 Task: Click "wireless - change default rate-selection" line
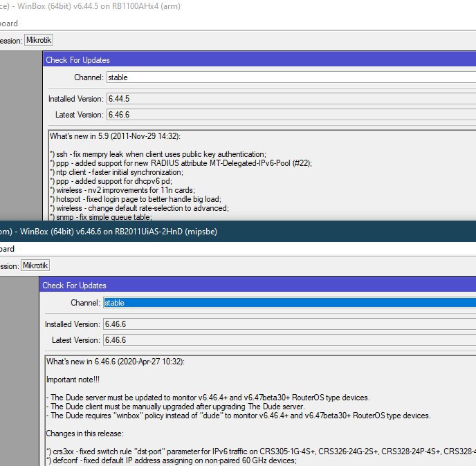139,208
